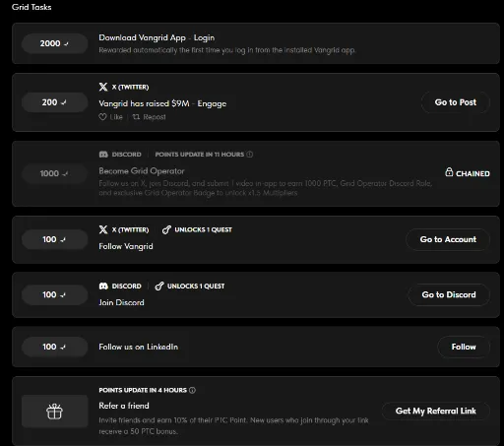Click the Repost arrows icon

coord(136,117)
